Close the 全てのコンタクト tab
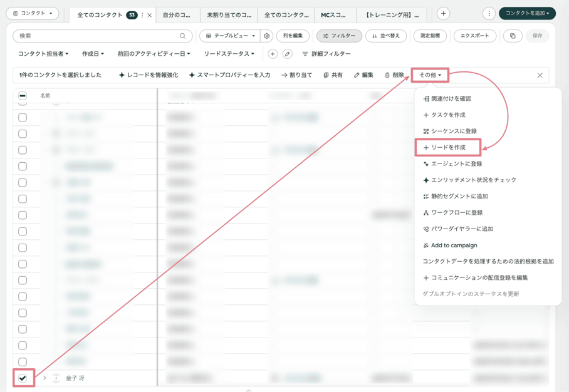This screenshot has height=392, width=569. point(150,15)
